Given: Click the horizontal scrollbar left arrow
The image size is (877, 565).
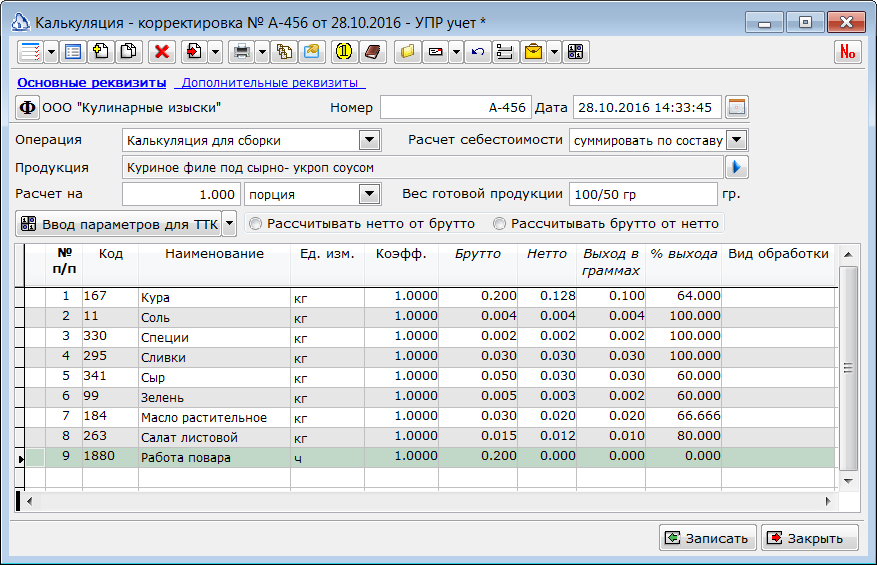Looking at the screenshot, I should click(29, 501).
